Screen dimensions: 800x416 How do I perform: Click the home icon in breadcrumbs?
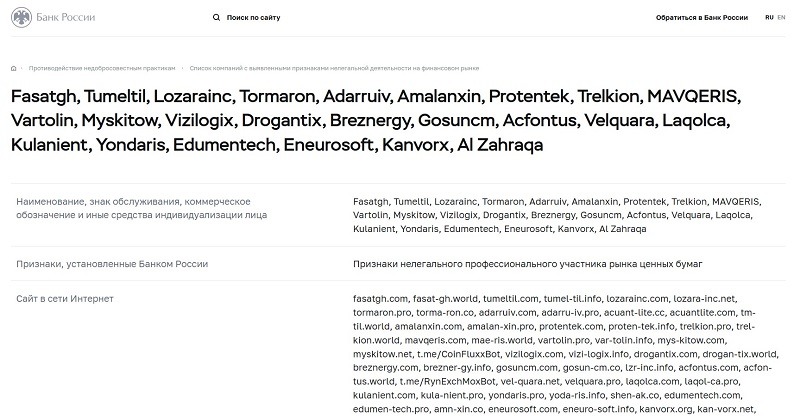pos(13,68)
